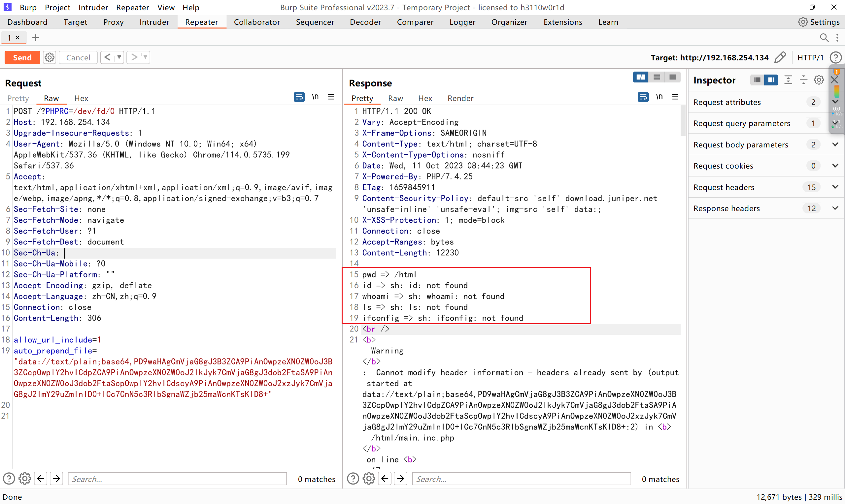
Task: Open request search help icon at bottom
Action: [x=9, y=479]
